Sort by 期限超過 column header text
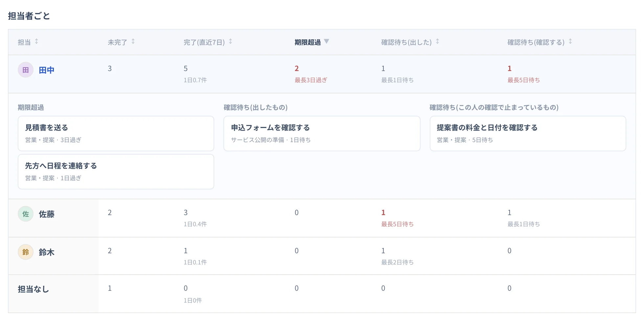This screenshot has width=644, height=321. (308, 42)
